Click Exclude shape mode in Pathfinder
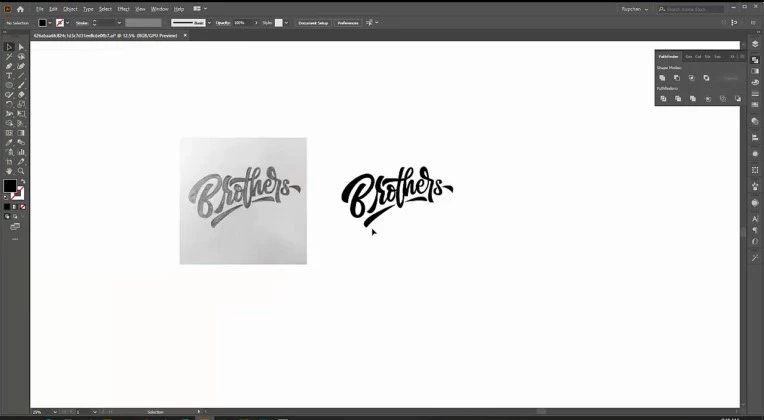Image resolution: width=764 pixels, height=420 pixels. (707, 78)
